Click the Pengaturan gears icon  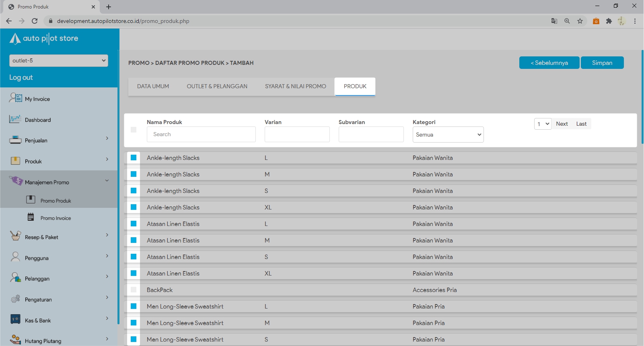click(15, 299)
